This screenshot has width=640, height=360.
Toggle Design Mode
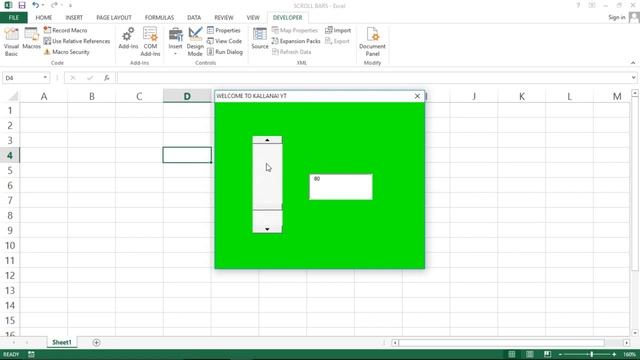click(x=195, y=42)
